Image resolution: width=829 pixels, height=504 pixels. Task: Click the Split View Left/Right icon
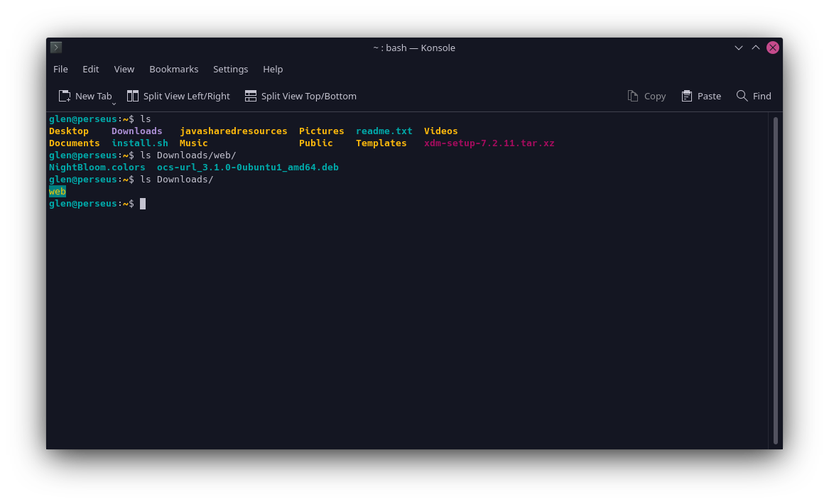(x=133, y=96)
